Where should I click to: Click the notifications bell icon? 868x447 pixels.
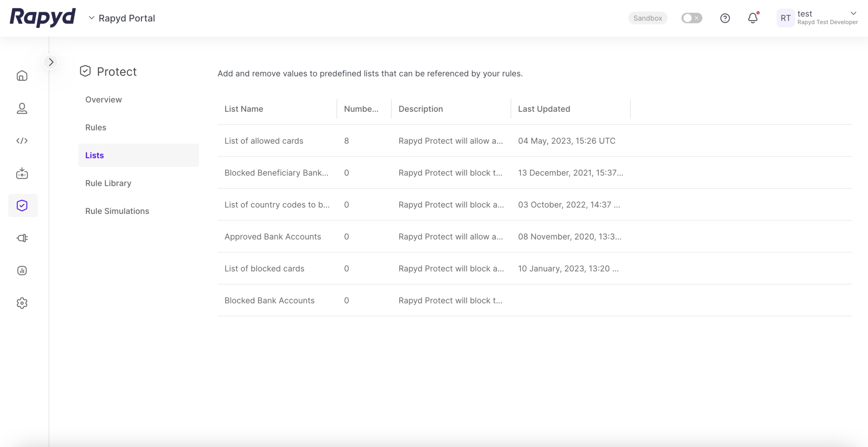coord(752,18)
